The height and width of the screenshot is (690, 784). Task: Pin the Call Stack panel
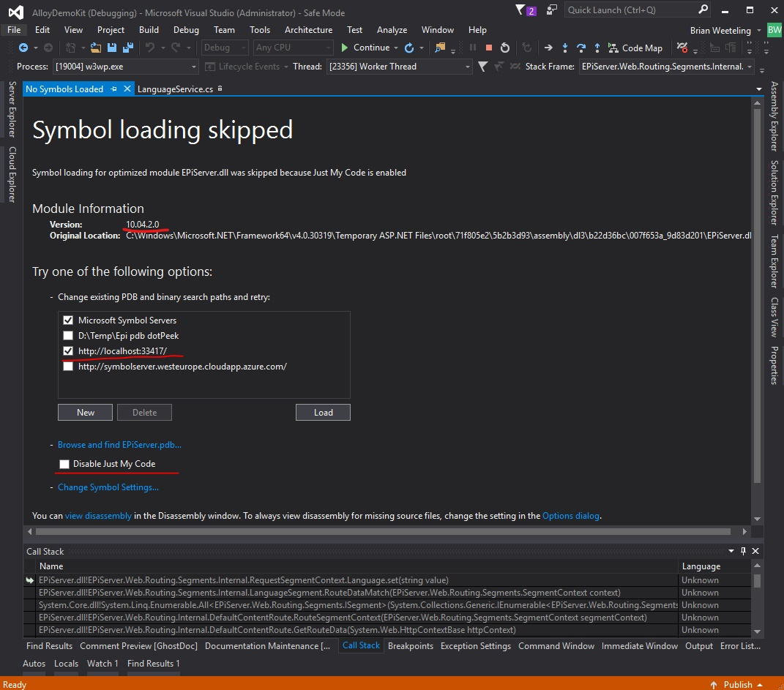pyautogui.click(x=743, y=550)
